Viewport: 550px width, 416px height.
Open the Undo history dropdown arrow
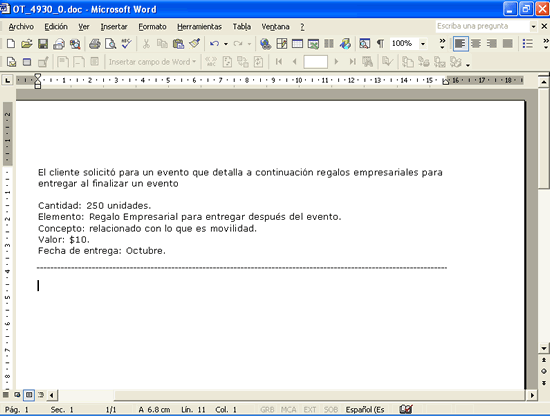click(226, 44)
